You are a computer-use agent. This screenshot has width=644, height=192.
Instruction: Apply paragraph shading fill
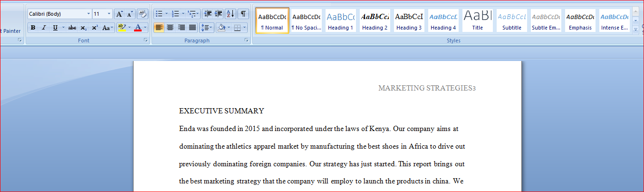tap(221, 28)
